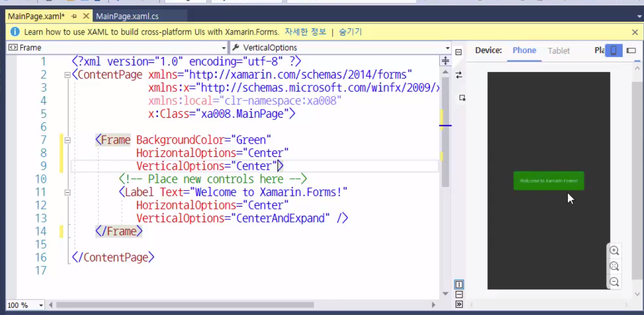Click the editor horizontal scrollbar thumb
644x315 pixels.
185,305
